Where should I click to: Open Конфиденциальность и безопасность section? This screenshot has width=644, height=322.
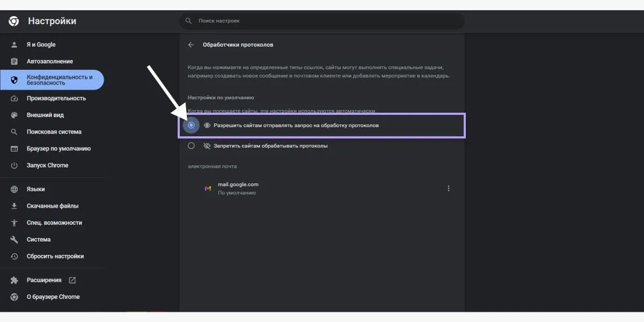click(x=59, y=80)
